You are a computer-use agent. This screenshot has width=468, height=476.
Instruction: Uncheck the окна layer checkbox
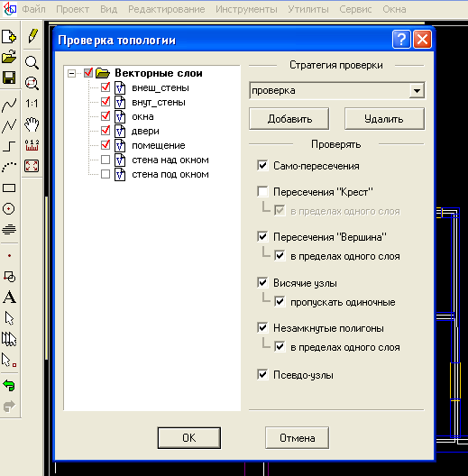[106, 116]
